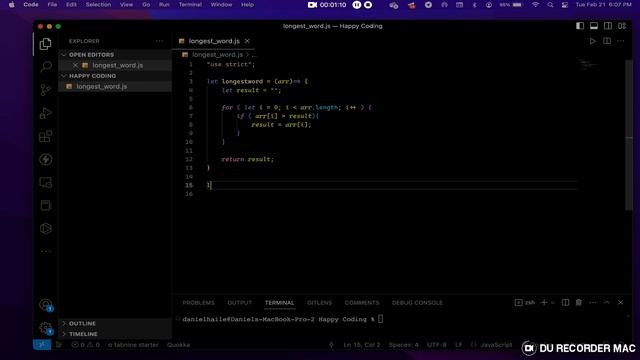Close the longest_word.js editor tab
The height and width of the screenshot is (360, 640).
coord(247,41)
